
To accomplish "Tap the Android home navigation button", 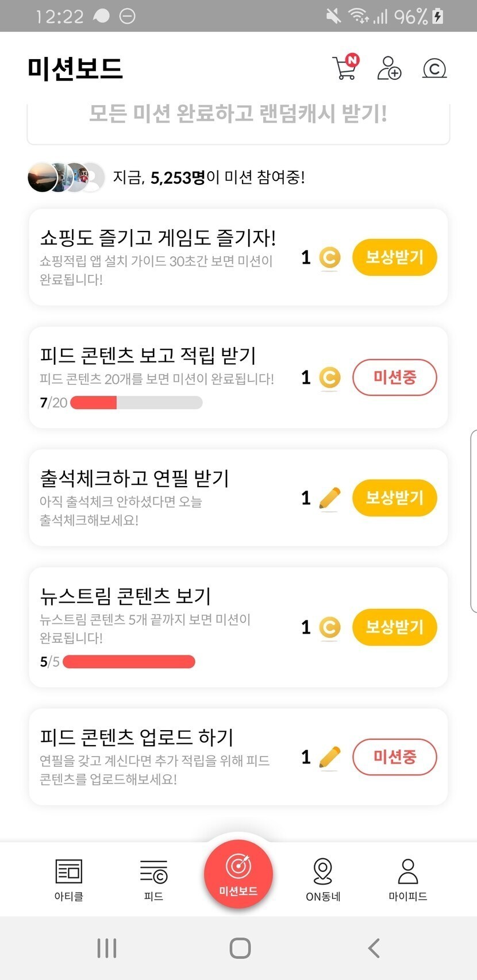I will [x=240, y=948].
